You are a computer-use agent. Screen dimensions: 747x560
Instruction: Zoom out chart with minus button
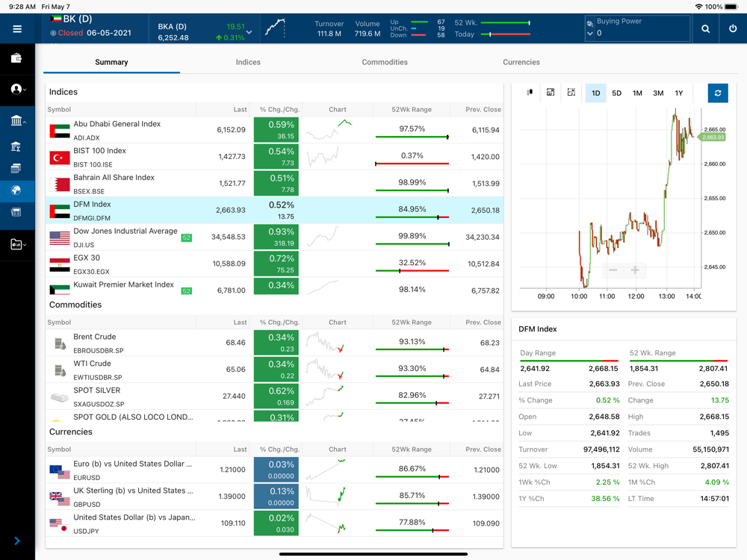click(x=613, y=270)
